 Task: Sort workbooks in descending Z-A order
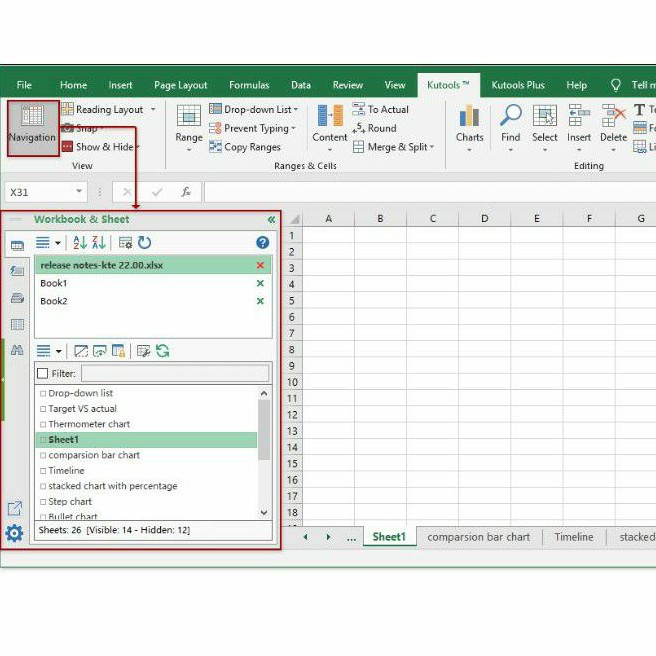click(x=99, y=242)
